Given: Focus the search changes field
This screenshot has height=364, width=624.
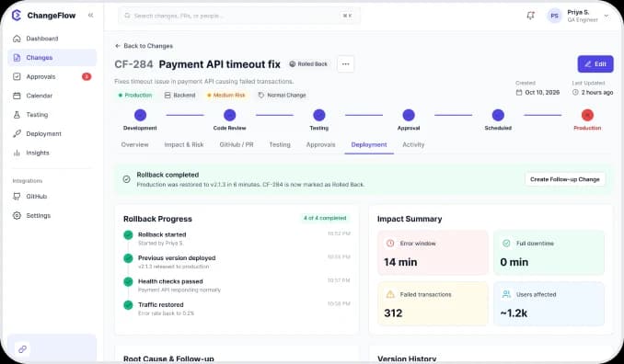Looking at the screenshot, I should pos(239,16).
